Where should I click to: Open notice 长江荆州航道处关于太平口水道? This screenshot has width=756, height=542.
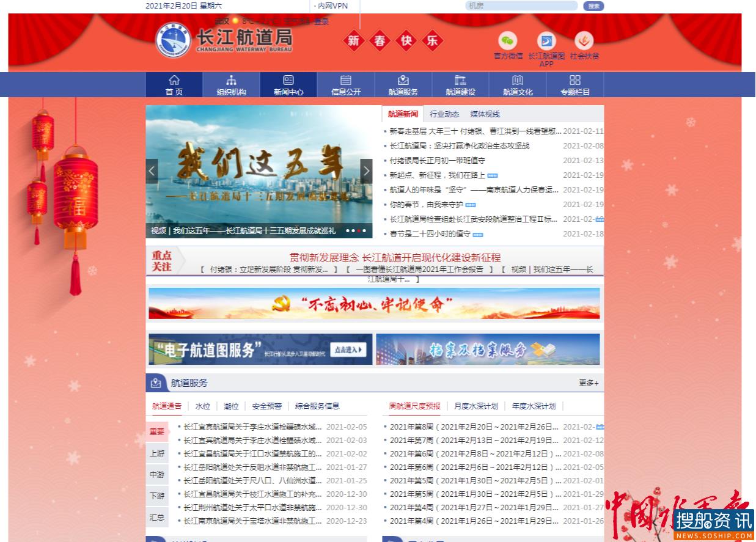click(252, 508)
